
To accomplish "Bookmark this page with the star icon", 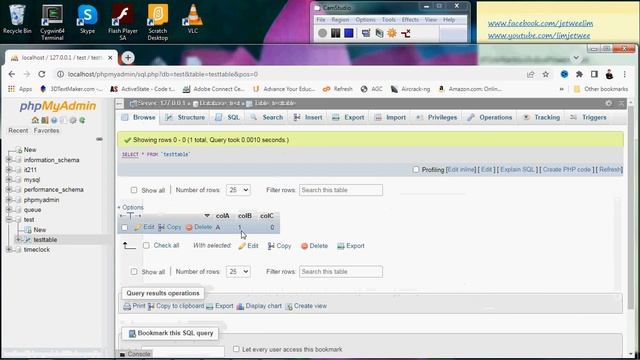I will (x=546, y=74).
